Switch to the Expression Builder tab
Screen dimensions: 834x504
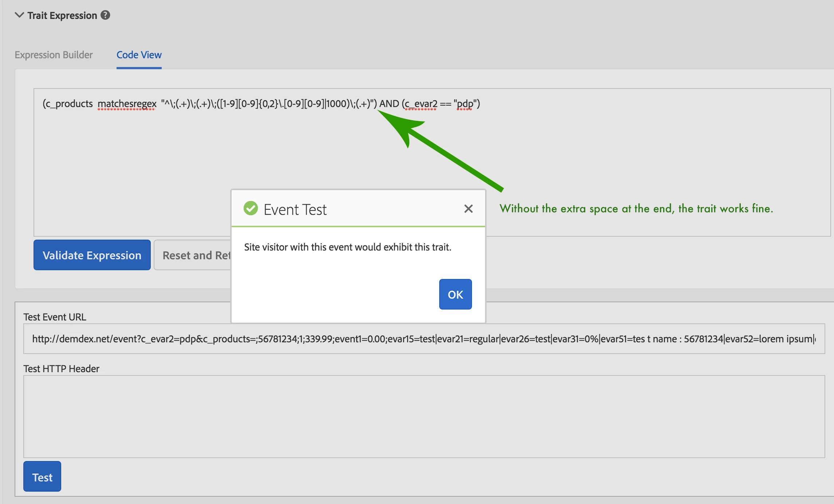pos(54,55)
